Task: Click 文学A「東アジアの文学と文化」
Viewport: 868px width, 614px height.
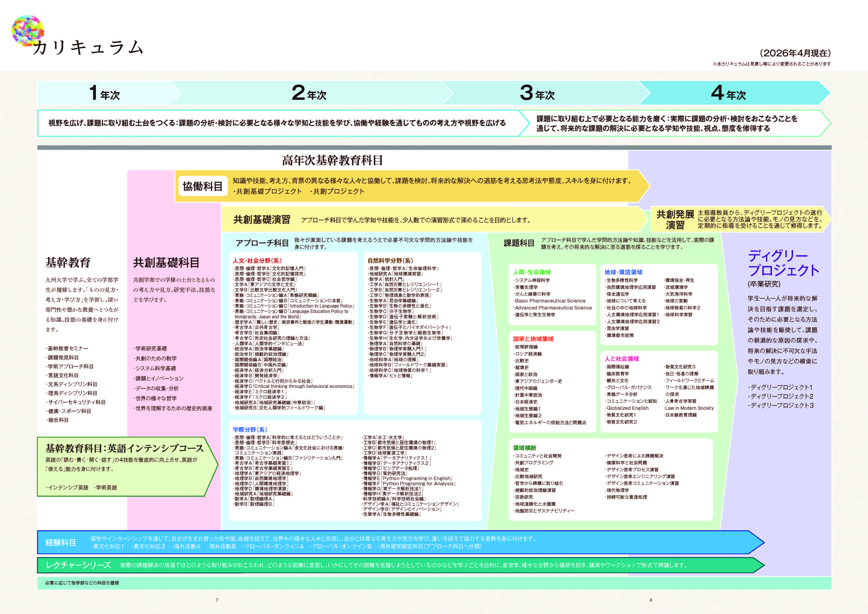Action: click(264, 285)
